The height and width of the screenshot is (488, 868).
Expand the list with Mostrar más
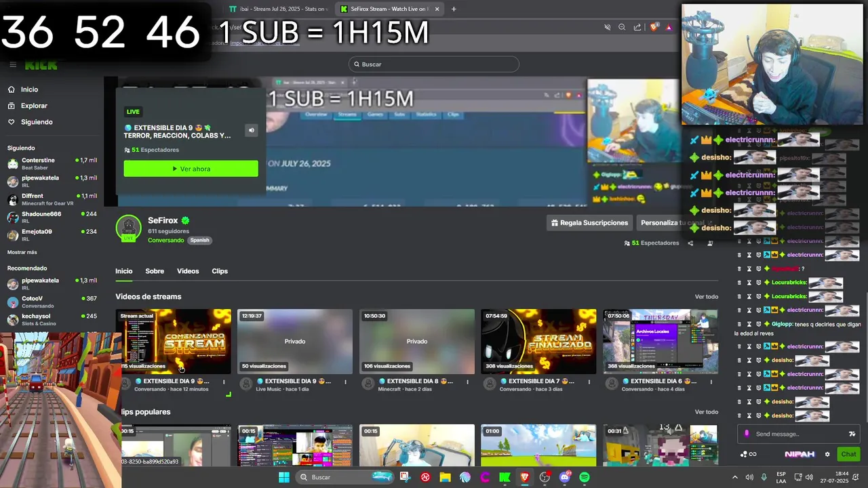tap(22, 252)
